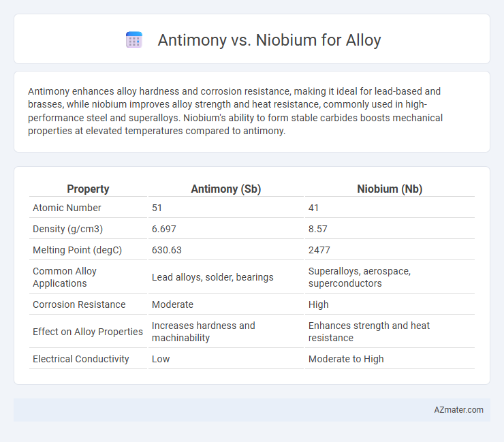Click the corrosion resistance value 'Moderate'
The image size is (504, 442).
172,304
